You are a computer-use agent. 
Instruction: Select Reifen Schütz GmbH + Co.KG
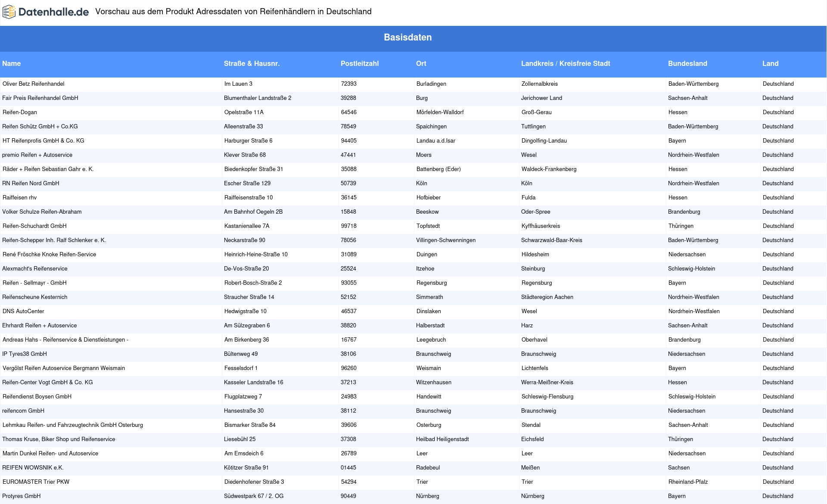point(40,126)
